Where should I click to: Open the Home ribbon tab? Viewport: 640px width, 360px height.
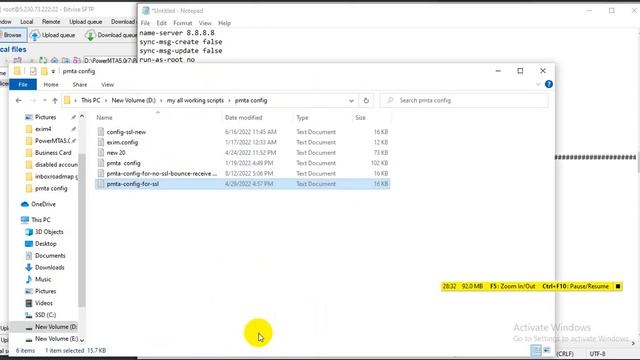click(51, 84)
